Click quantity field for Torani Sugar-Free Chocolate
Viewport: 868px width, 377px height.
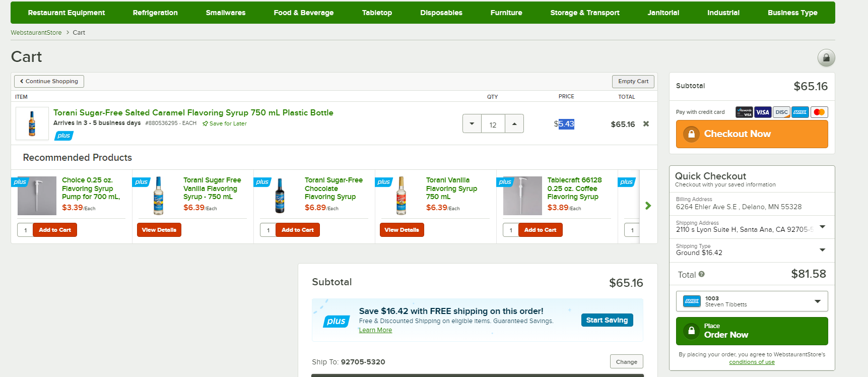pos(268,230)
